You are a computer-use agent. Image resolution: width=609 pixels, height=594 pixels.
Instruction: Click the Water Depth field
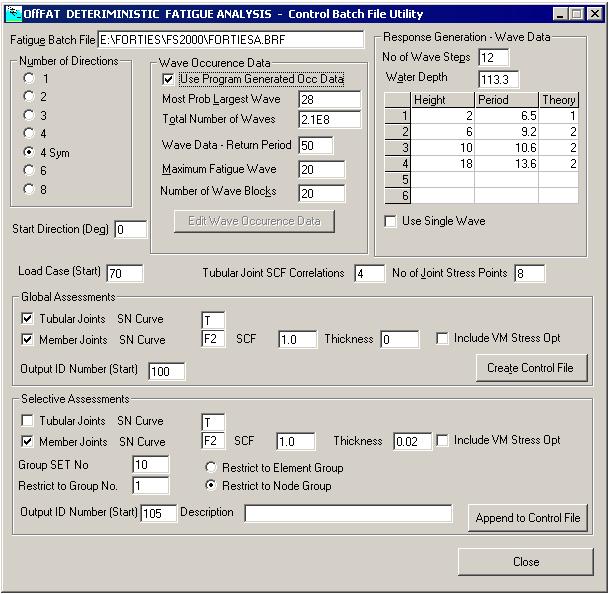click(499, 80)
